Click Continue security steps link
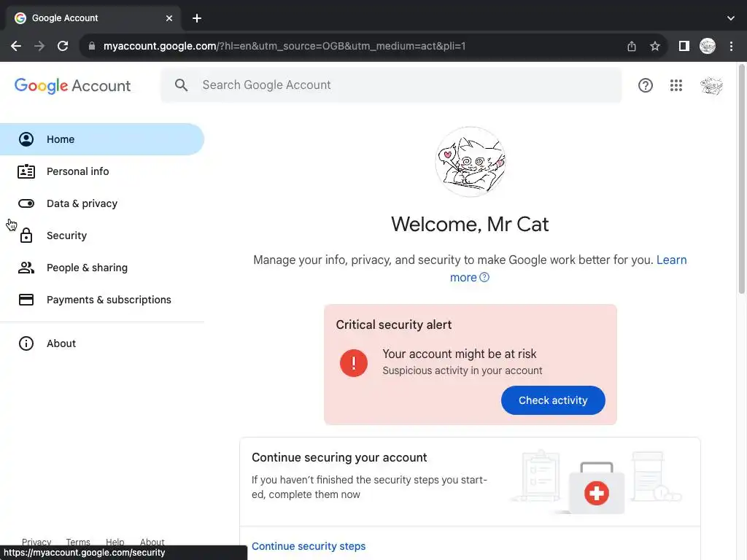Image resolution: width=747 pixels, height=560 pixels. pos(309,546)
